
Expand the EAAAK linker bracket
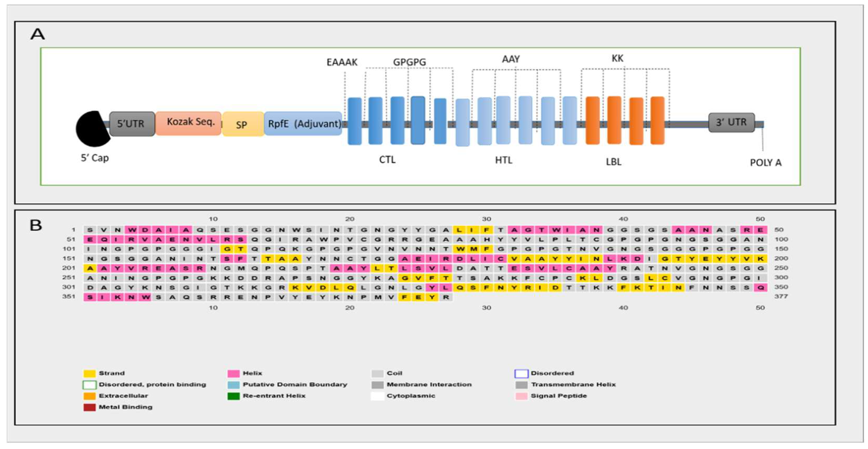(x=342, y=62)
